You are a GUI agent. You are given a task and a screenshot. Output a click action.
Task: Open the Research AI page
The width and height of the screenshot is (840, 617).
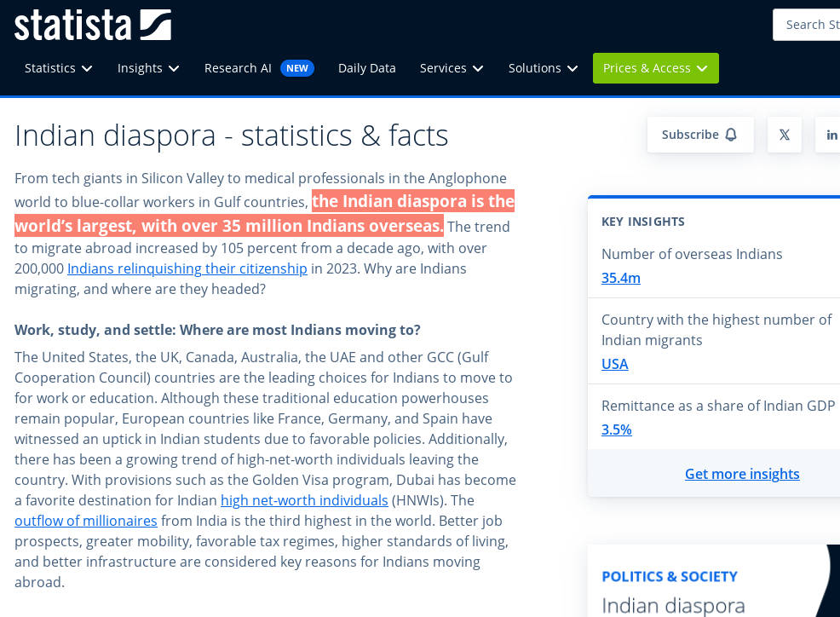(238, 68)
